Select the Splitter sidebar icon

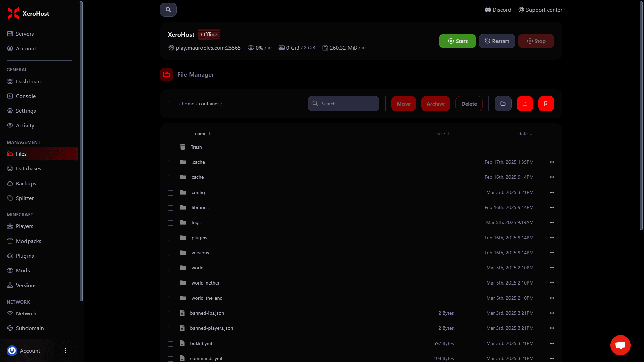10,198
